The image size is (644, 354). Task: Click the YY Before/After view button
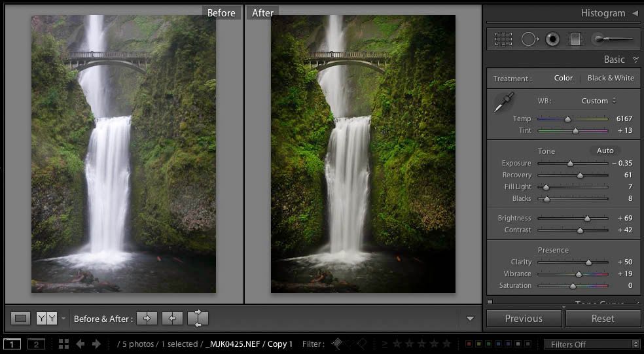[47, 318]
